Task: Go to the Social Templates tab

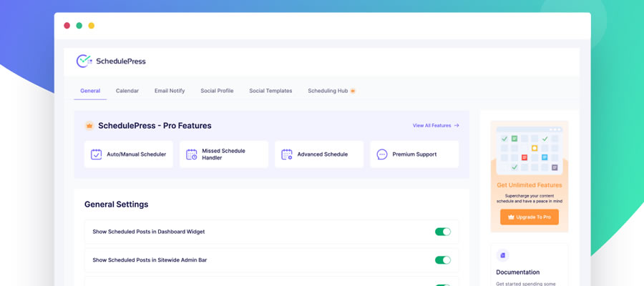Action: coord(270,91)
